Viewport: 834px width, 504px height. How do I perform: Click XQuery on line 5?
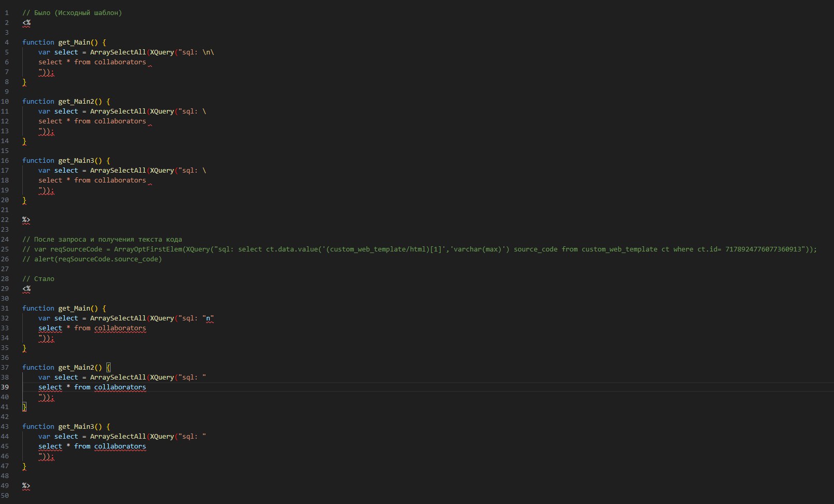[x=162, y=52]
